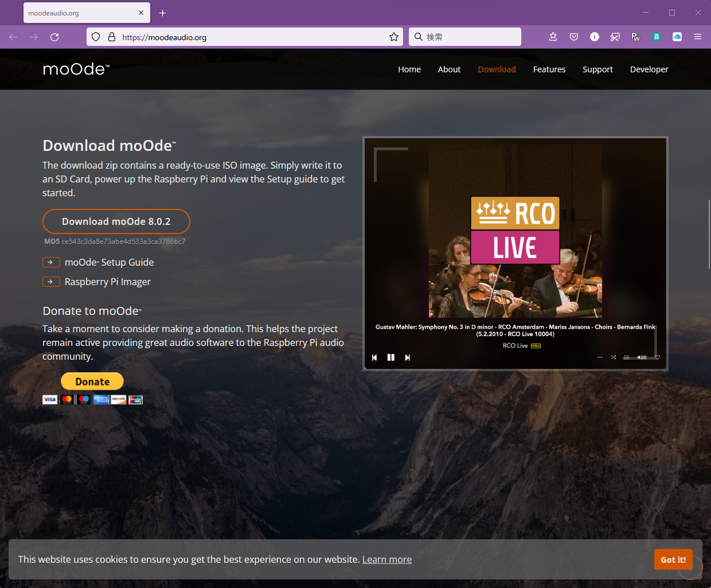Open the shield tracking protection icon

tap(96, 37)
